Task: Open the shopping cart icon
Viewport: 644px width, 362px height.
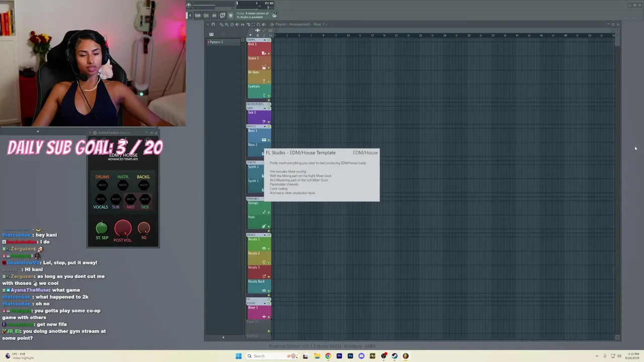Action: (x=230, y=16)
